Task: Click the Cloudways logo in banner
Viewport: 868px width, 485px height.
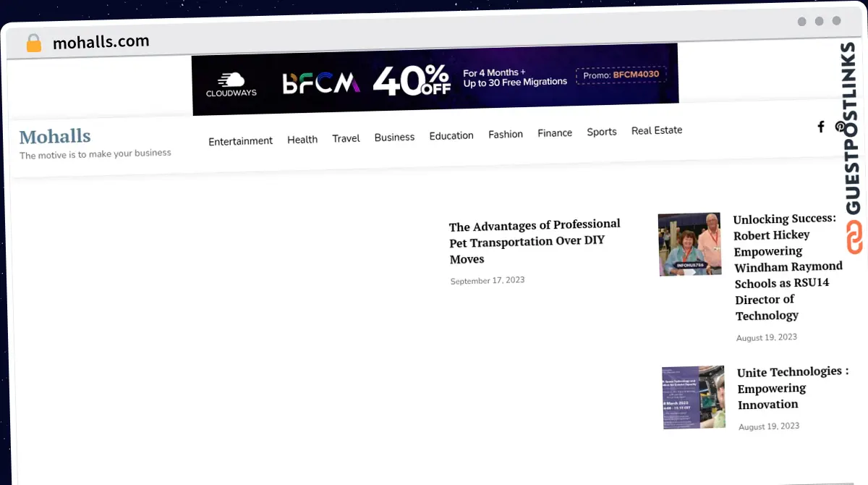Action: pos(231,85)
